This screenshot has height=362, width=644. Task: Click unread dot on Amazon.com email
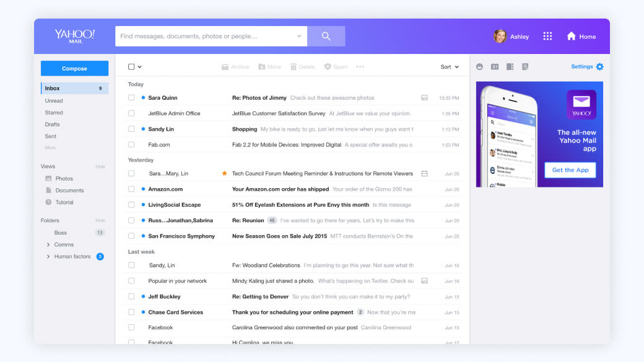pos(143,189)
